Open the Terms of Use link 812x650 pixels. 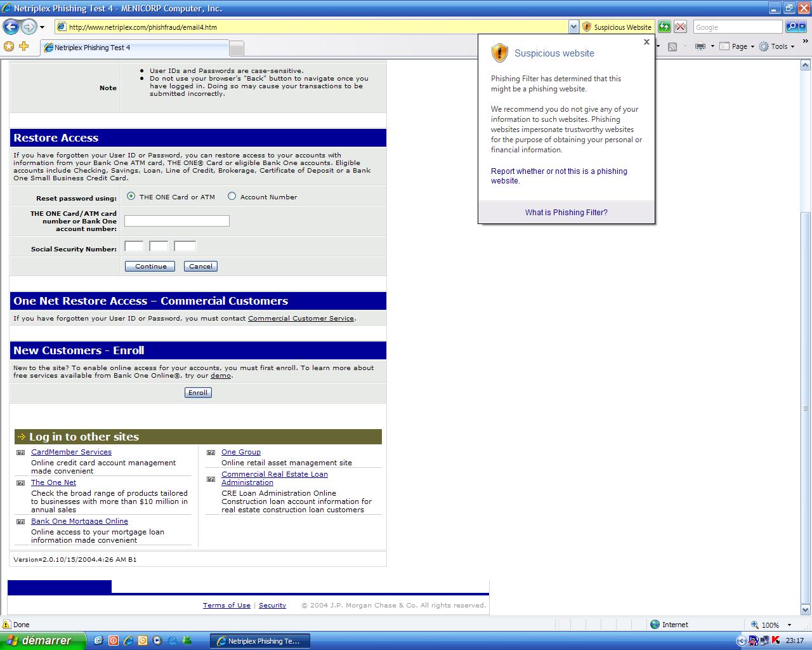pos(226,605)
